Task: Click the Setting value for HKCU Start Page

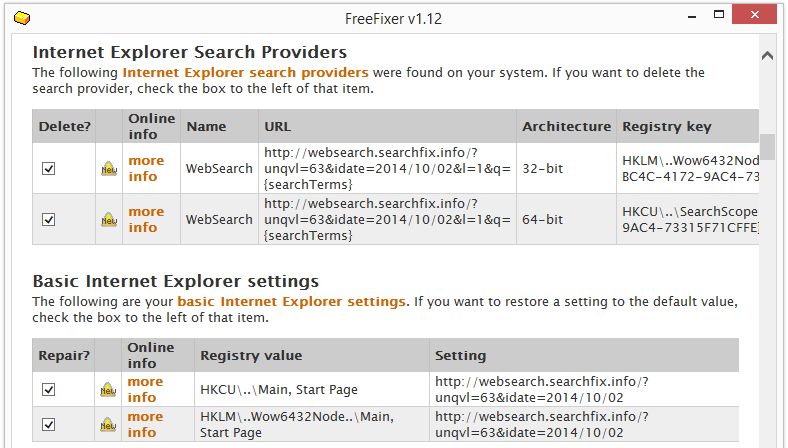Action: click(x=542, y=389)
